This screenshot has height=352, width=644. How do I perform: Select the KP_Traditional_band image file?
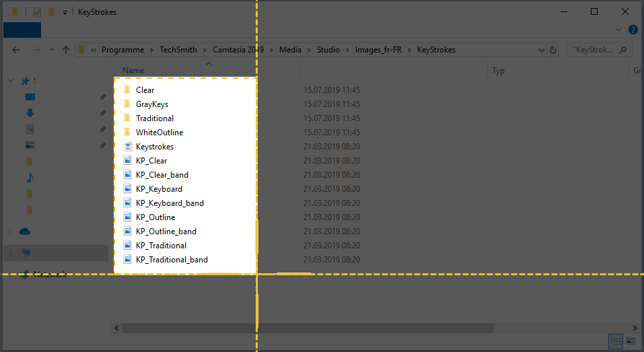point(166,260)
